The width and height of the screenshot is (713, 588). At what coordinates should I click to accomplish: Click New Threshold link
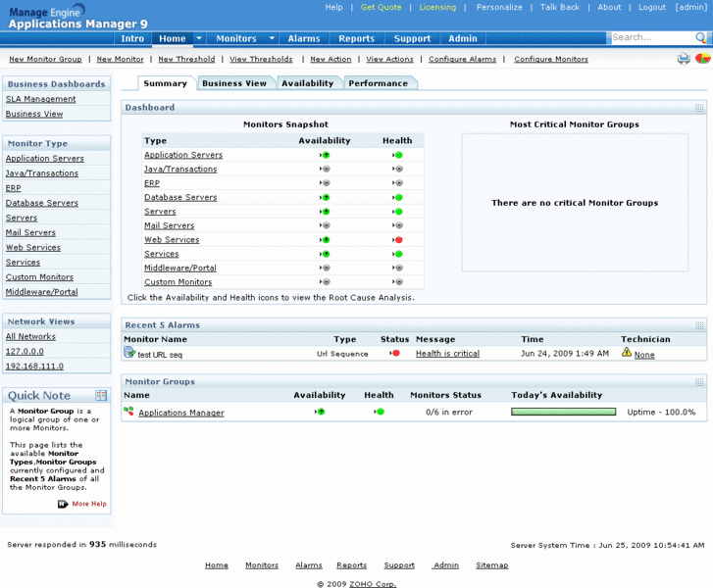186,59
